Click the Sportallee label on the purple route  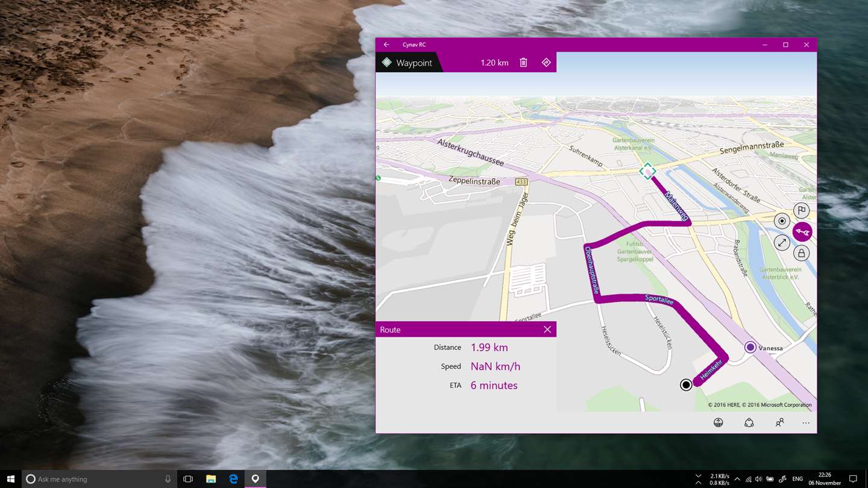tap(659, 299)
